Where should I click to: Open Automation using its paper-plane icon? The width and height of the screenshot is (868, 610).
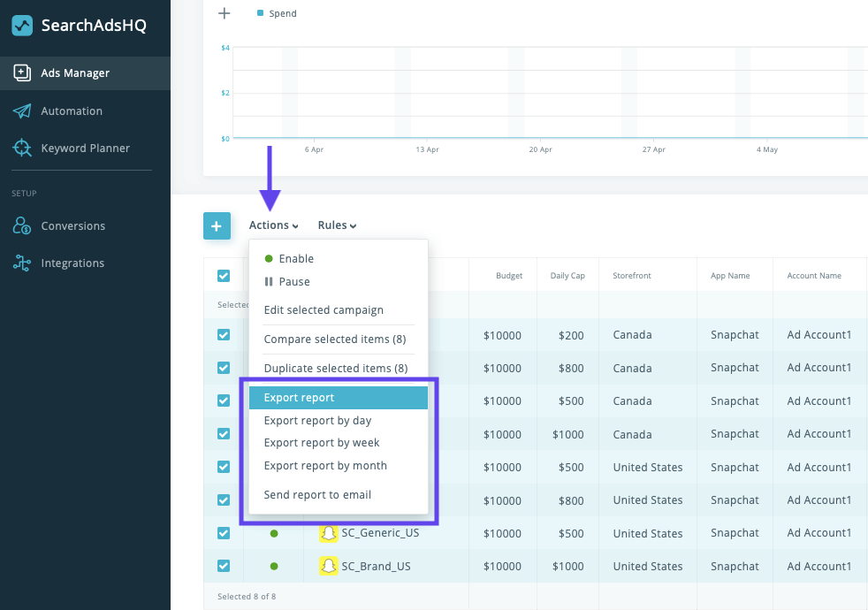(21, 111)
